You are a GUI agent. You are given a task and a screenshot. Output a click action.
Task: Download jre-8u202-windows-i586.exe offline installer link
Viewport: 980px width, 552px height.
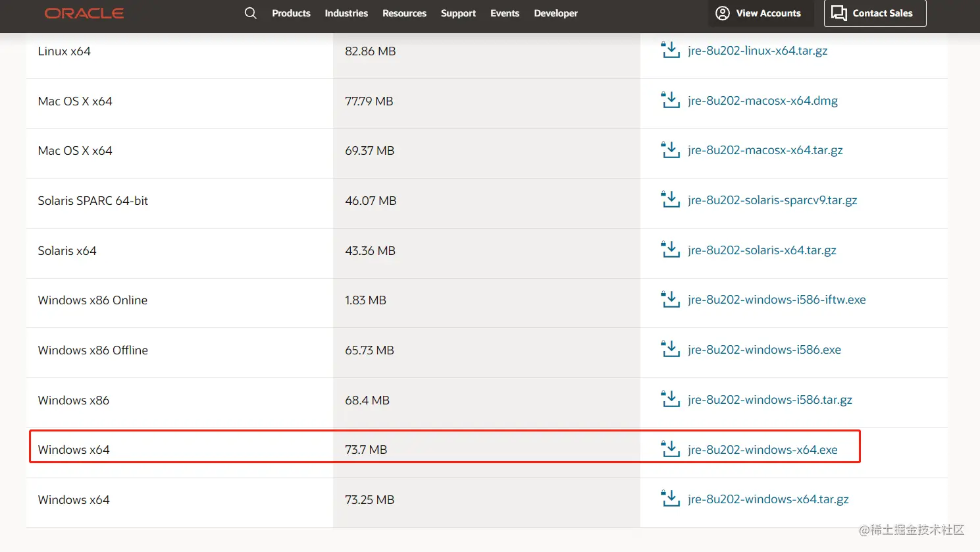(764, 350)
